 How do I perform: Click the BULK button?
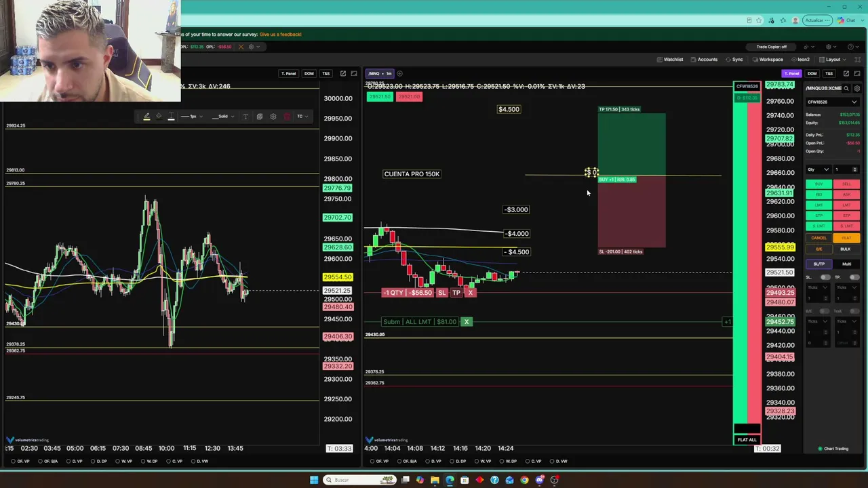point(846,249)
